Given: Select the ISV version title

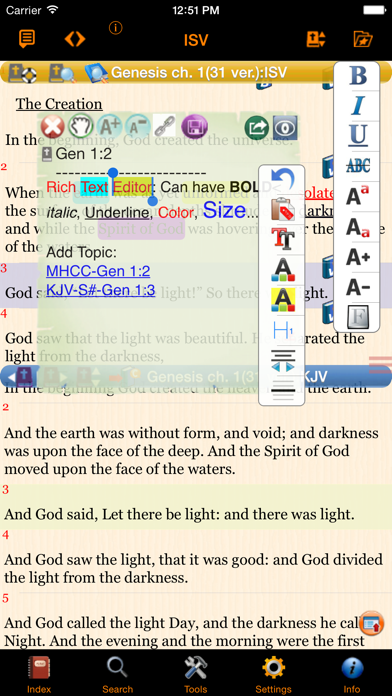Looking at the screenshot, I should point(196,40).
